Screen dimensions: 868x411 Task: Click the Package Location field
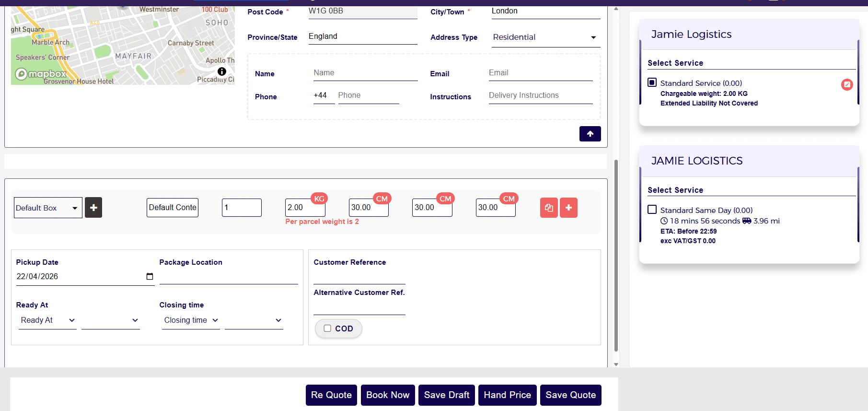point(229,277)
